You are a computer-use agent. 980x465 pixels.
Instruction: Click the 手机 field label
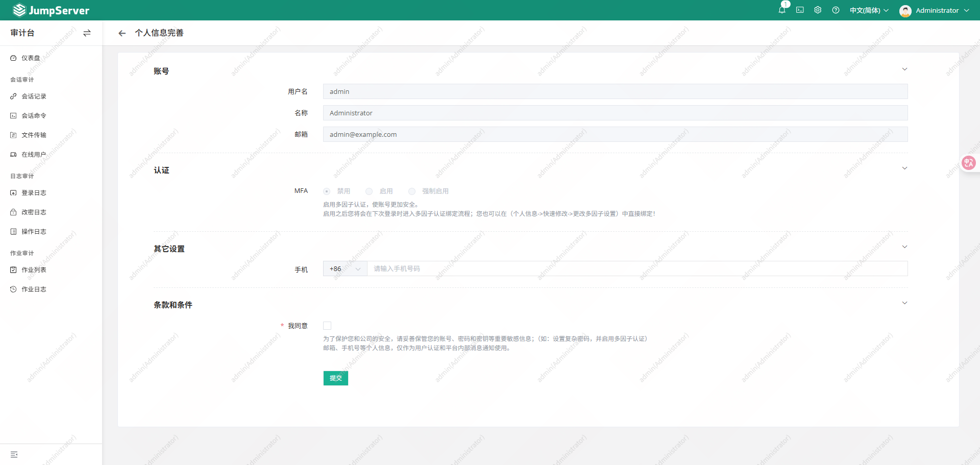click(x=301, y=270)
